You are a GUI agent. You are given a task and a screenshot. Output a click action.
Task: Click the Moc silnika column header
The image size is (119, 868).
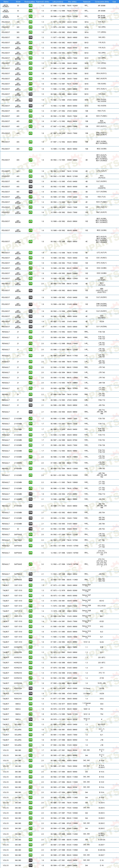72,1
